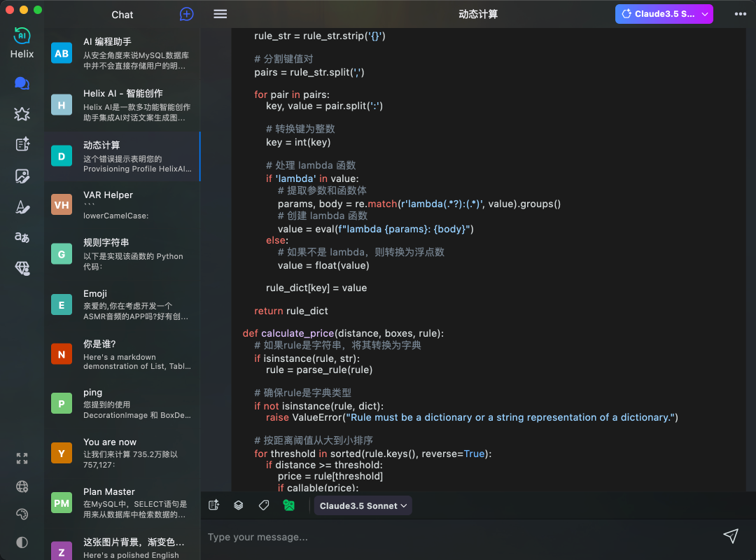Toggle dark/light mode at sidebar bottom
The image size is (756, 560).
[x=22, y=542]
